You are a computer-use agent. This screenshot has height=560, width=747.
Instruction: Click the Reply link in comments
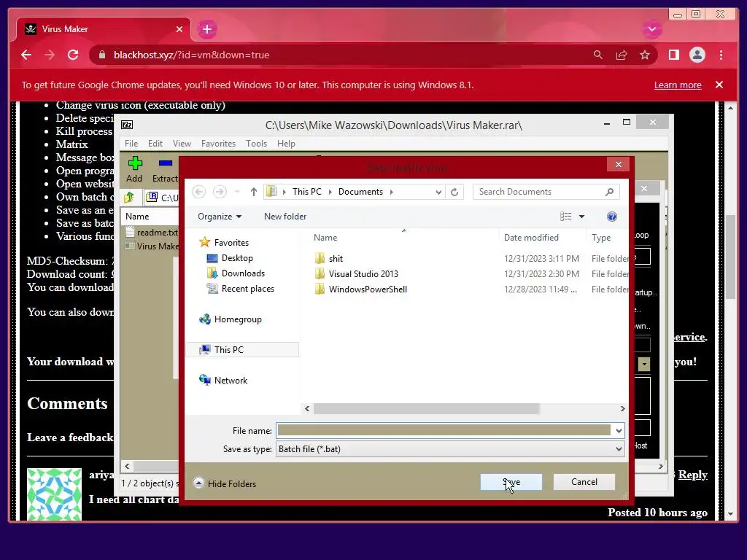692,474
